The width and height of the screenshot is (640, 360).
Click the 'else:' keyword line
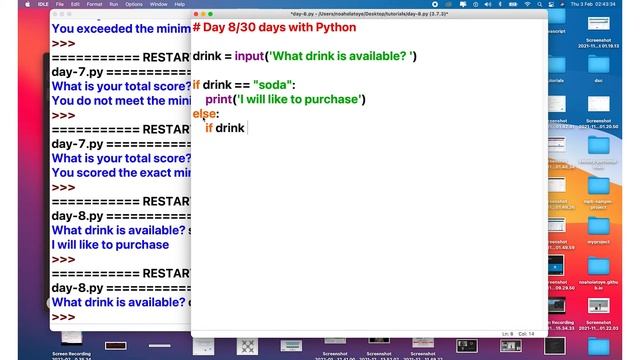click(x=206, y=113)
